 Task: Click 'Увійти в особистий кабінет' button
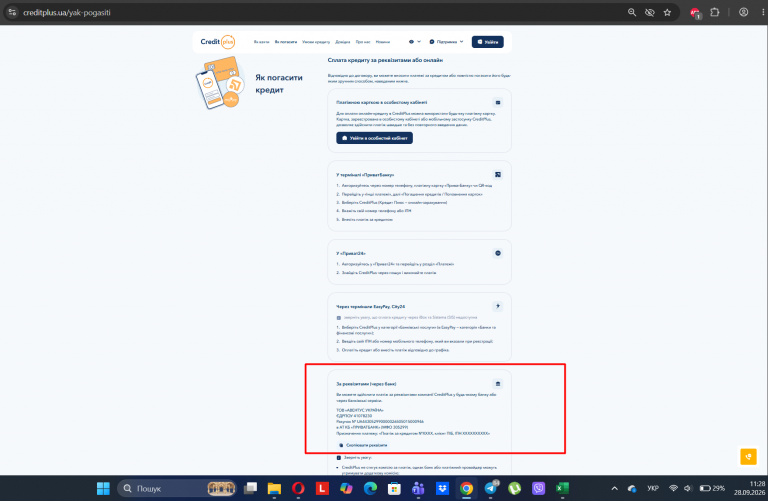tap(374, 138)
